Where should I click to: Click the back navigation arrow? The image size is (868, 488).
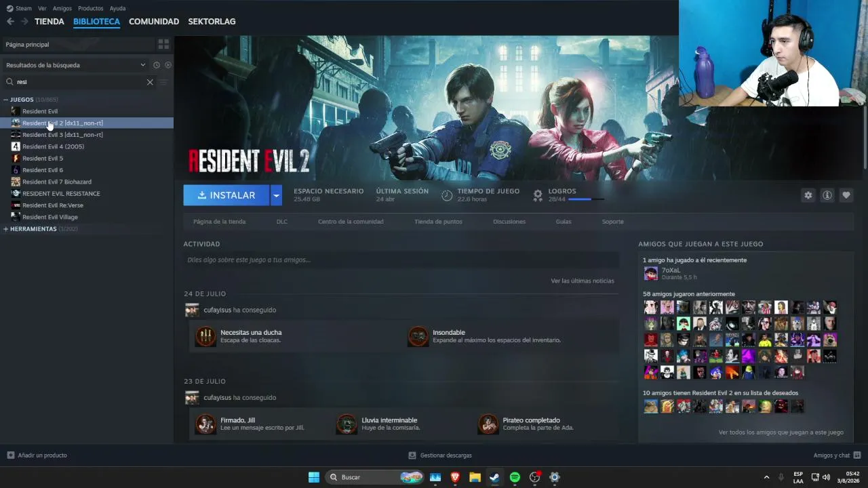(x=10, y=22)
